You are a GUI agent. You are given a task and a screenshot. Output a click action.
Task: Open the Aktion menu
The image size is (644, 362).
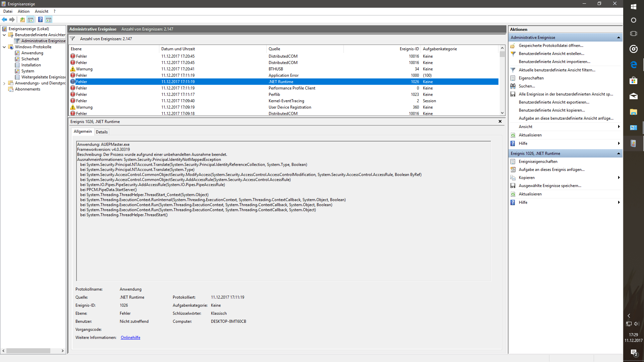click(x=23, y=11)
